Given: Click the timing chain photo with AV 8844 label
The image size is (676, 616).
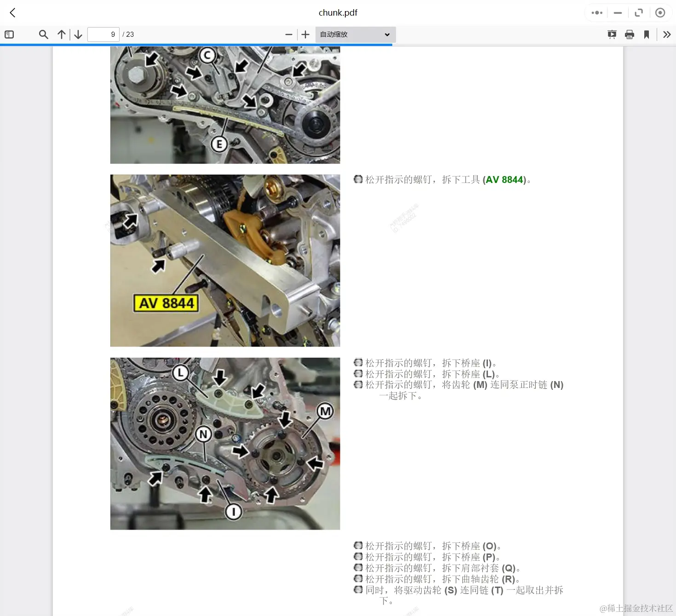Looking at the screenshot, I should (x=225, y=260).
